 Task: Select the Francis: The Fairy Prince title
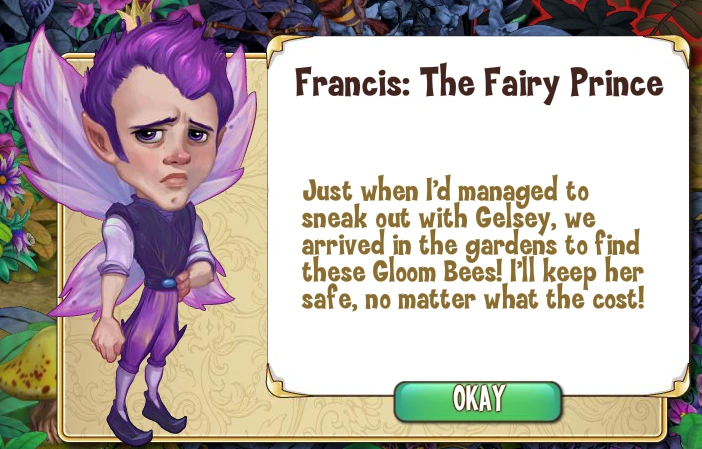coord(479,84)
